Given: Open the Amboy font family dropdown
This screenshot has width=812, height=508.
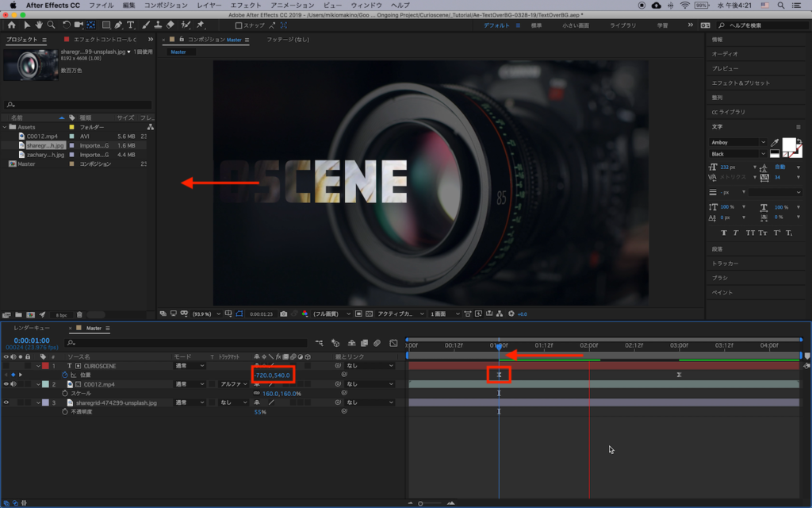Looking at the screenshot, I should pyautogui.click(x=738, y=142).
